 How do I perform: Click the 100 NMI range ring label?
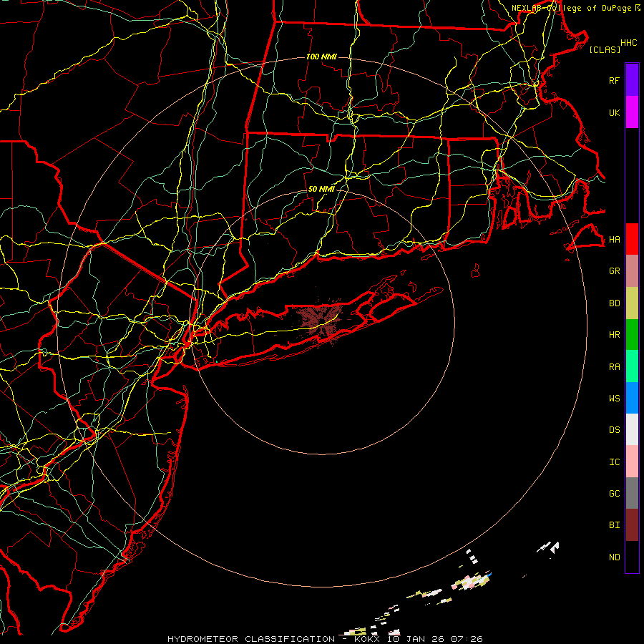coord(321,57)
